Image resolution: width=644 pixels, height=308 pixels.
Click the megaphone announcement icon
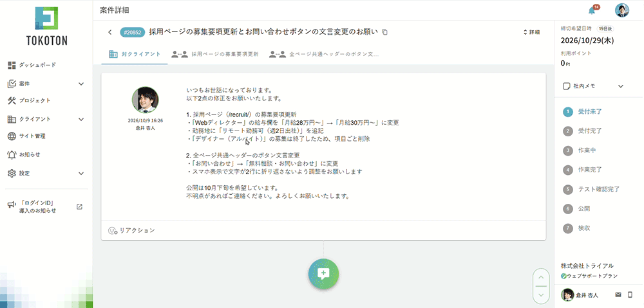pyautogui.click(x=12, y=204)
